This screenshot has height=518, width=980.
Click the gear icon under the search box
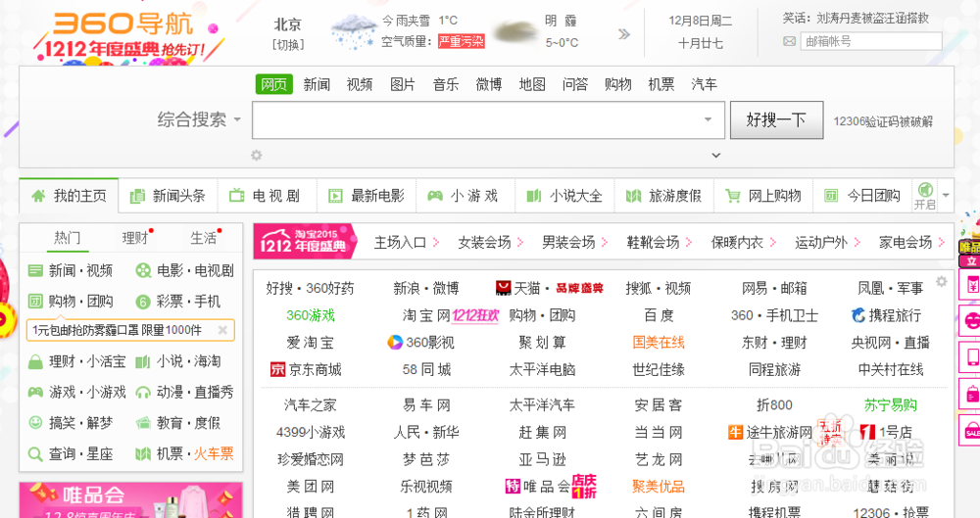coord(256,155)
